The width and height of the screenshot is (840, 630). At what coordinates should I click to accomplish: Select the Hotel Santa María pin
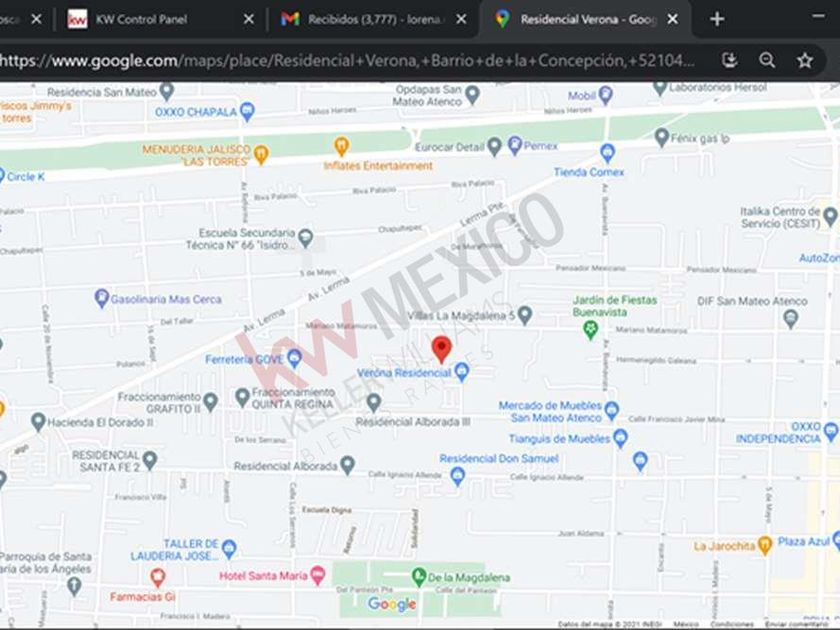(318, 575)
